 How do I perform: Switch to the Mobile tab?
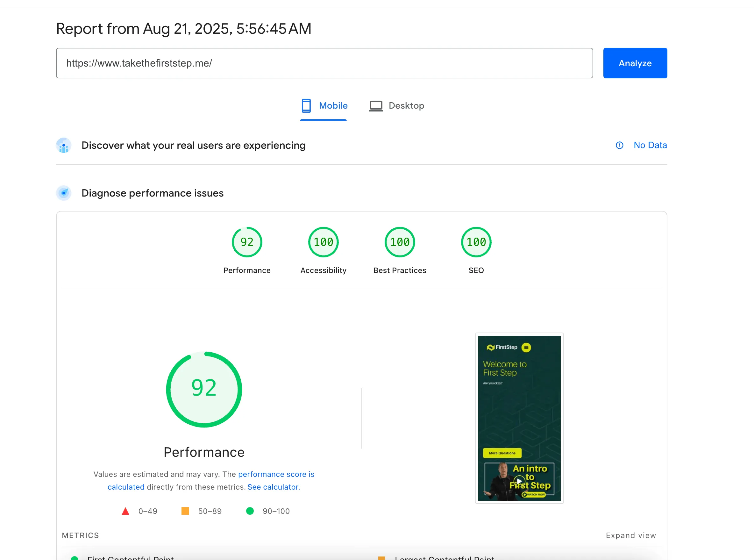[x=333, y=106]
